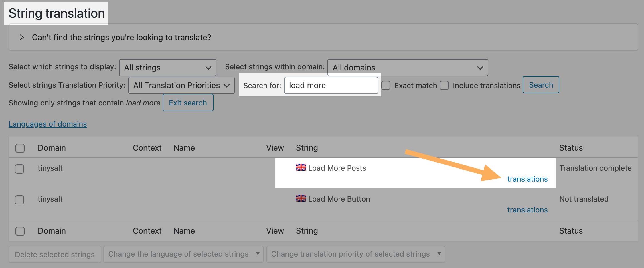Enable the Exact match checkbox

(386, 85)
